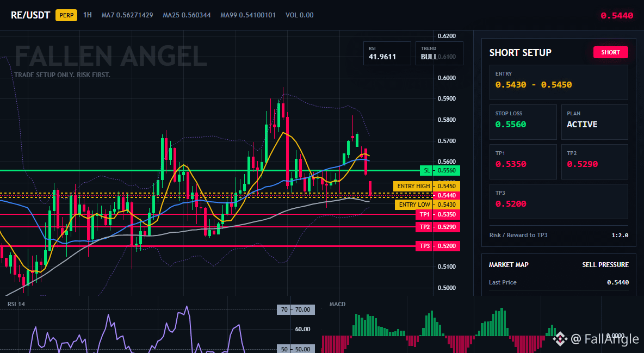Click the red 0.5440 price in header
Image resolution: width=644 pixels, height=353 pixels.
coord(617,16)
